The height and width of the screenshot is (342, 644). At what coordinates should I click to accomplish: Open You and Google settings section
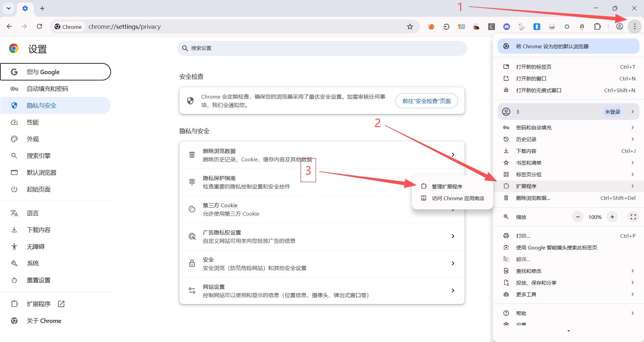[x=55, y=72]
